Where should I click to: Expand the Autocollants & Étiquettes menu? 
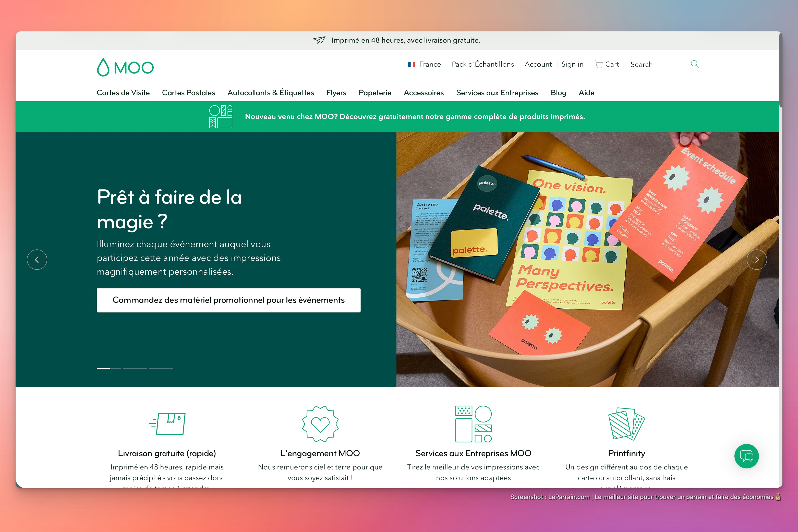coord(270,93)
